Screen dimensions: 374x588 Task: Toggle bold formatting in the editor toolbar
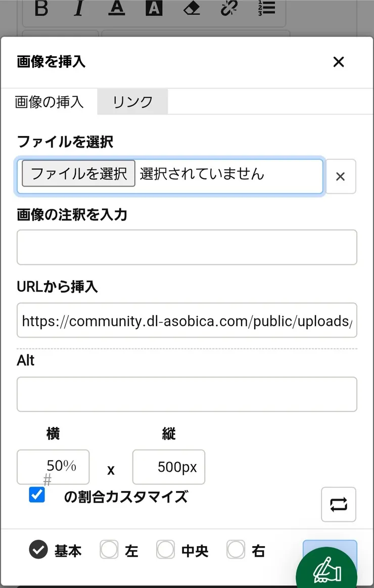tap(41, 9)
